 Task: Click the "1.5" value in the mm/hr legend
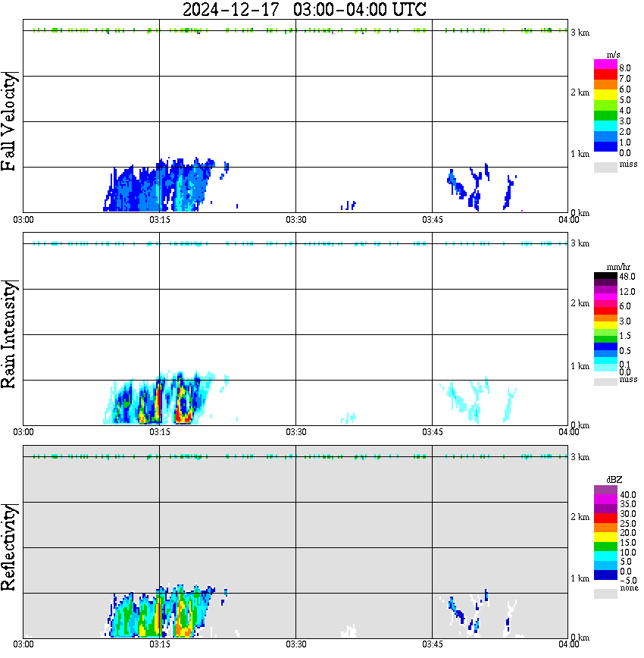click(625, 336)
